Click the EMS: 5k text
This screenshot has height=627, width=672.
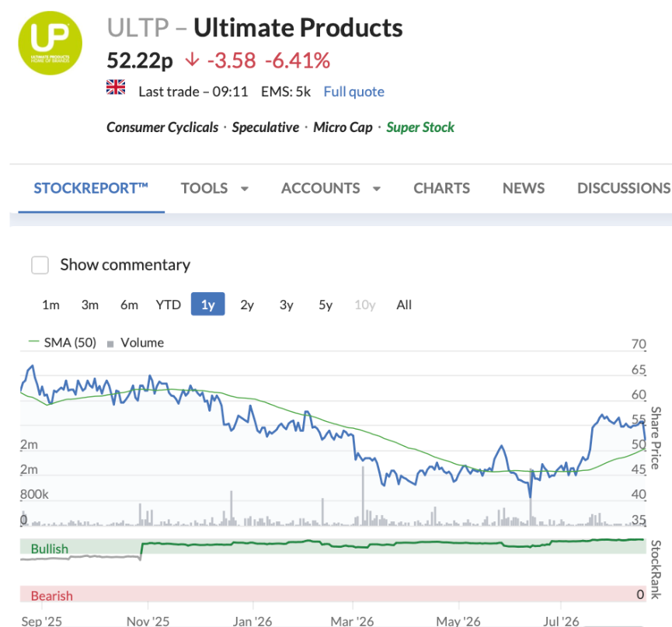click(x=286, y=92)
